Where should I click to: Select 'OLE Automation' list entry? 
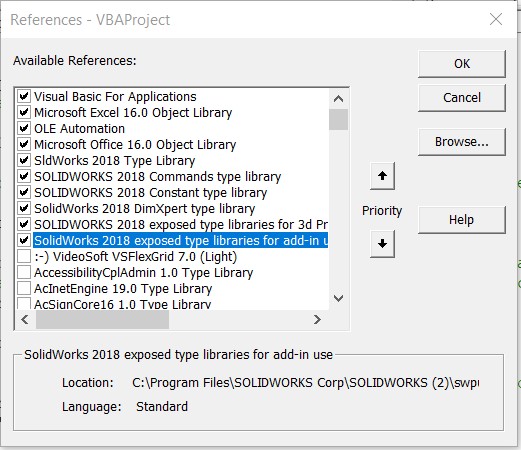click(79, 128)
